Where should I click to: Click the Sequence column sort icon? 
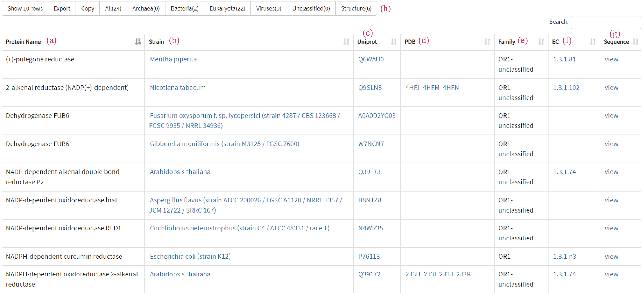pyautogui.click(x=635, y=42)
